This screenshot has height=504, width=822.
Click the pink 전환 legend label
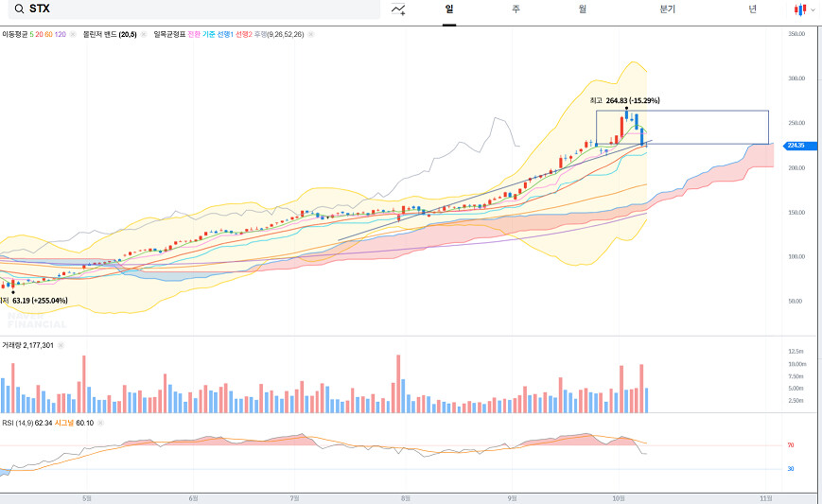[x=194, y=35]
